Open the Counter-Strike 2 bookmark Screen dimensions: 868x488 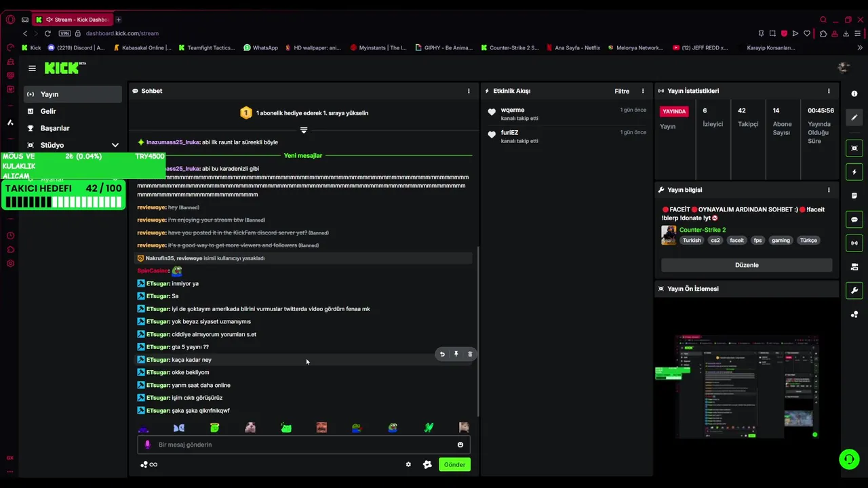(509, 48)
